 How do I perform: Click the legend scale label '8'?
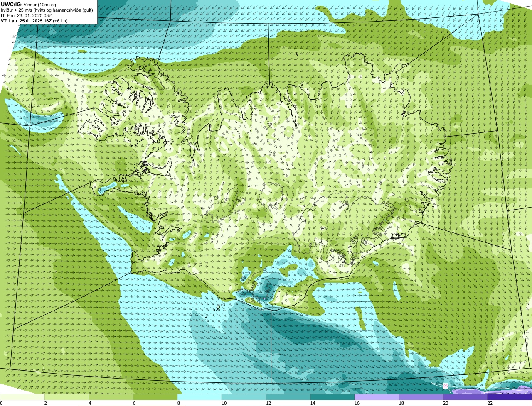(x=178, y=403)
